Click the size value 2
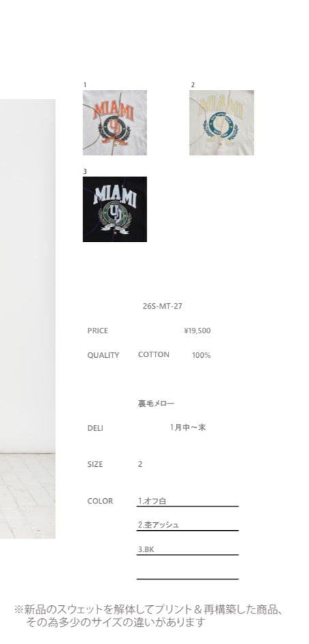 tap(140, 464)
